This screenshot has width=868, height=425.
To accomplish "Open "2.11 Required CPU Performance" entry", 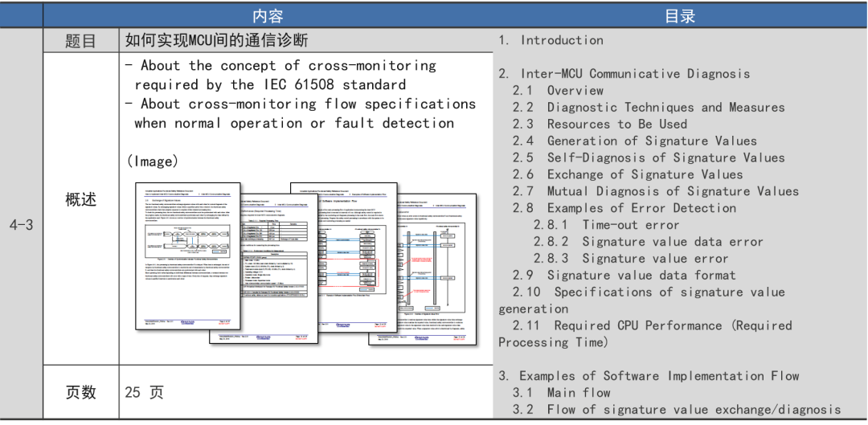I will click(652, 325).
